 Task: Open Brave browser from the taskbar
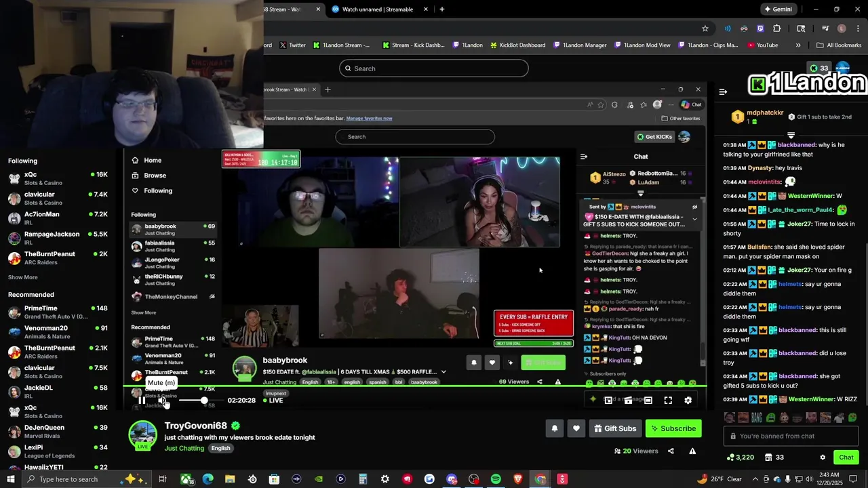[x=518, y=479]
